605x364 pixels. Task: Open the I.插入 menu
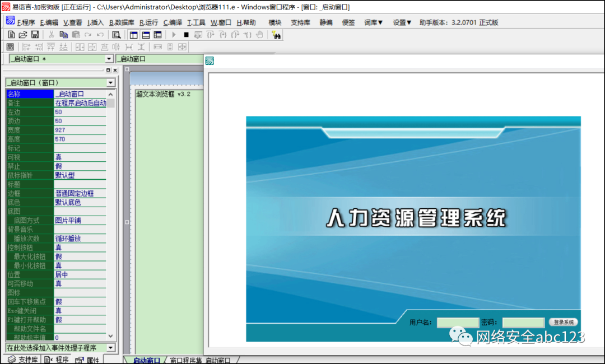tap(95, 22)
